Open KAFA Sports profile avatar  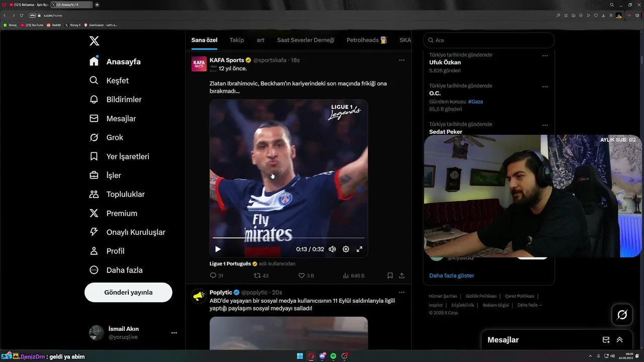[199, 64]
